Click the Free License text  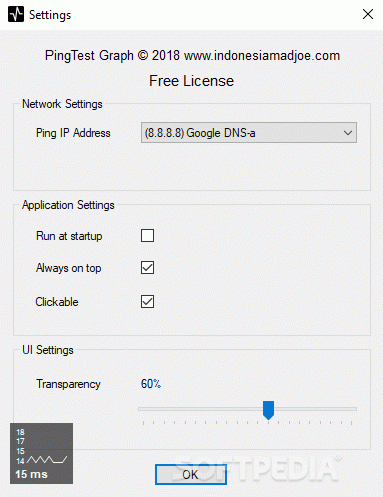pyautogui.click(x=191, y=81)
